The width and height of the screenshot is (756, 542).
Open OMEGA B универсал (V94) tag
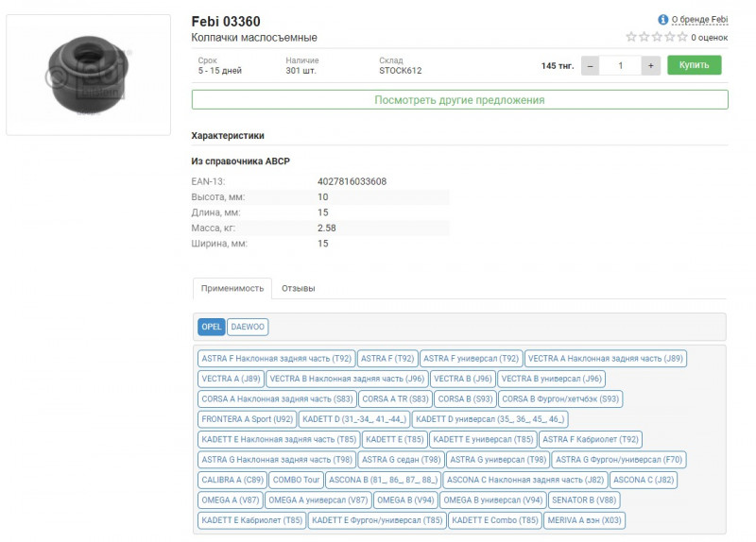click(492, 500)
